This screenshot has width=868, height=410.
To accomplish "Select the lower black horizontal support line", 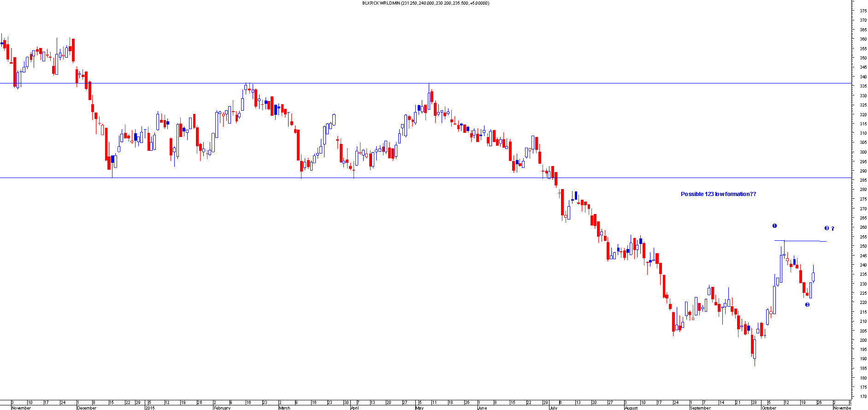I will [x=415, y=178].
